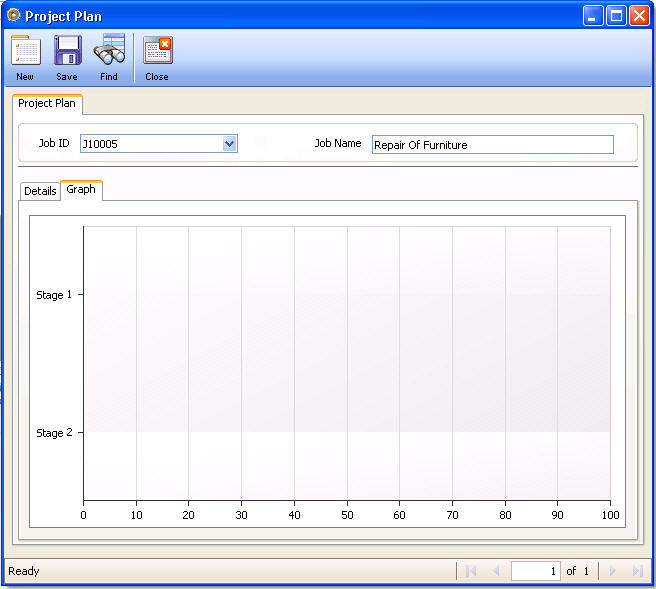
Task: Open Find with the binoculars icon
Action: (109, 50)
